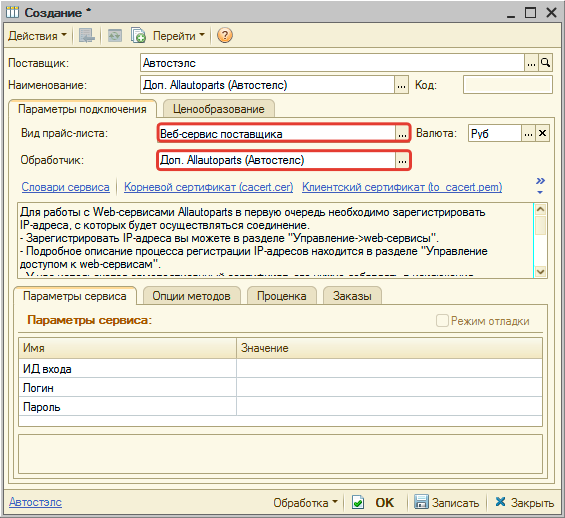The height and width of the screenshot is (518, 565).
Task: Click the Значение cell for Логин
Action: (389, 388)
